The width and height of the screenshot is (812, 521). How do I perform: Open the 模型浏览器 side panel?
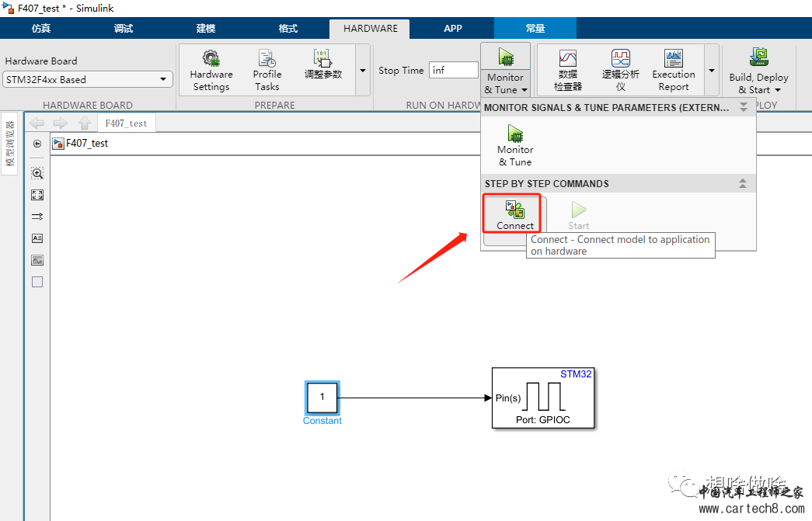(x=10, y=144)
